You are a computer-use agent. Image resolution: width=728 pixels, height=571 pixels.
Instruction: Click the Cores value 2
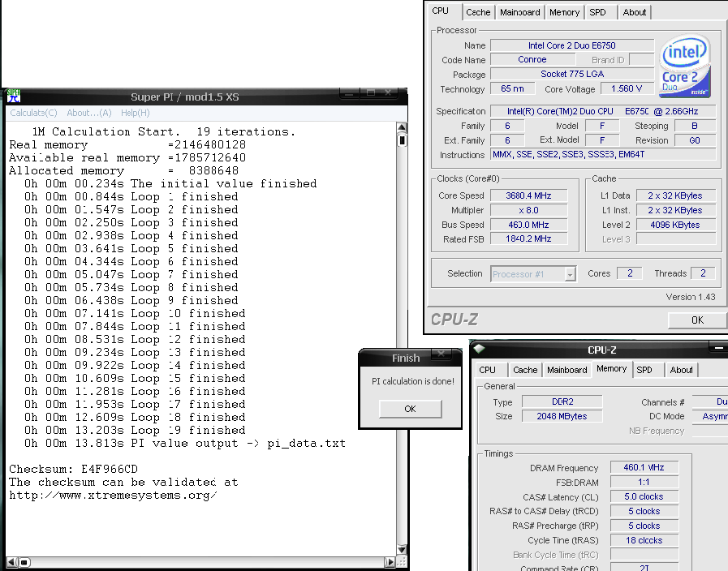[x=630, y=273]
